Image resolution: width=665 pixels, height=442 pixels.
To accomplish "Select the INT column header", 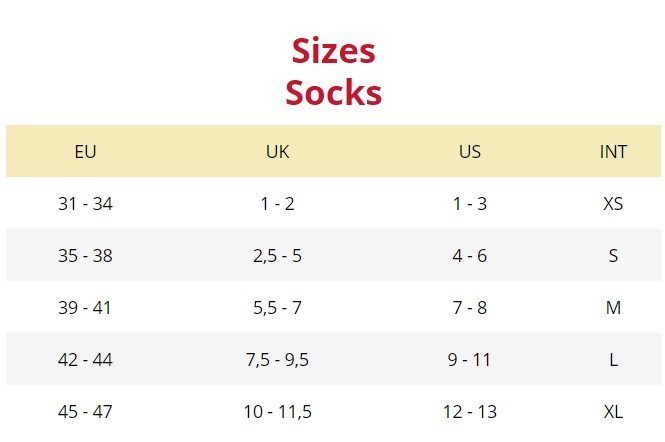I will pos(613,152).
